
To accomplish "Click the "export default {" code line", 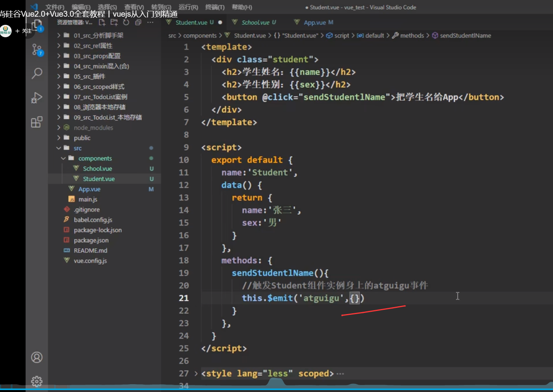I will pyautogui.click(x=252, y=160).
